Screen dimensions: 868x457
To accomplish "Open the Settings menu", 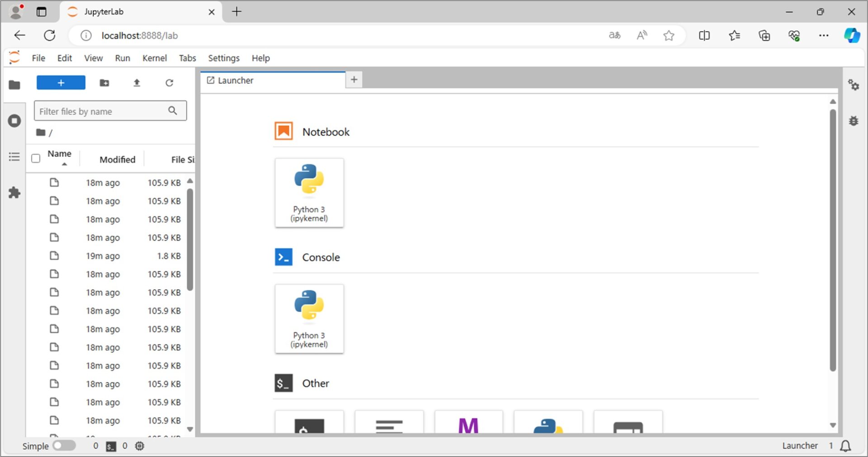I will pyautogui.click(x=223, y=58).
